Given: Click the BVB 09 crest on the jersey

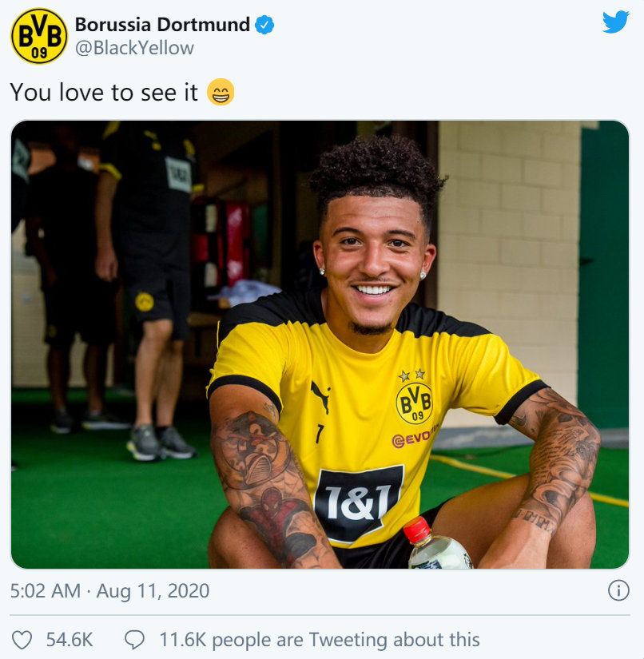Looking at the screenshot, I should point(415,403).
